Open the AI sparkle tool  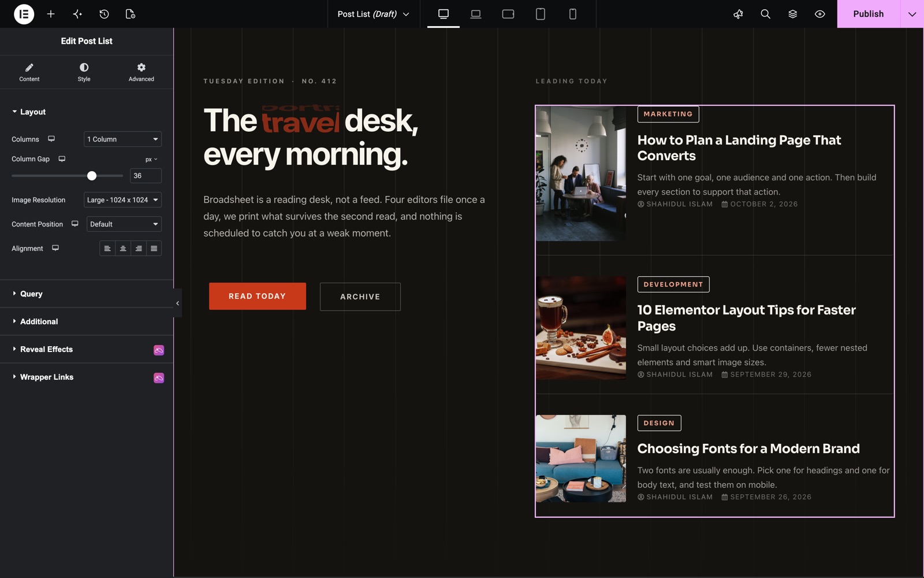click(x=77, y=14)
